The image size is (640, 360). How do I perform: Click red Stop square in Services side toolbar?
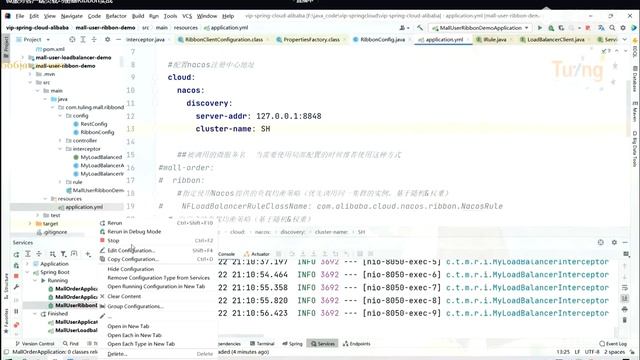[x=16, y=276]
